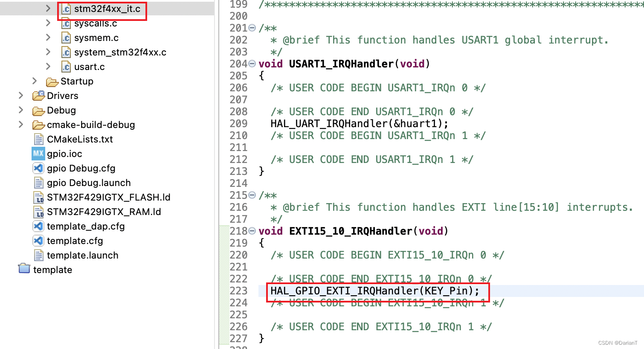
Task: Click the usart.c file icon
Action: point(66,67)
